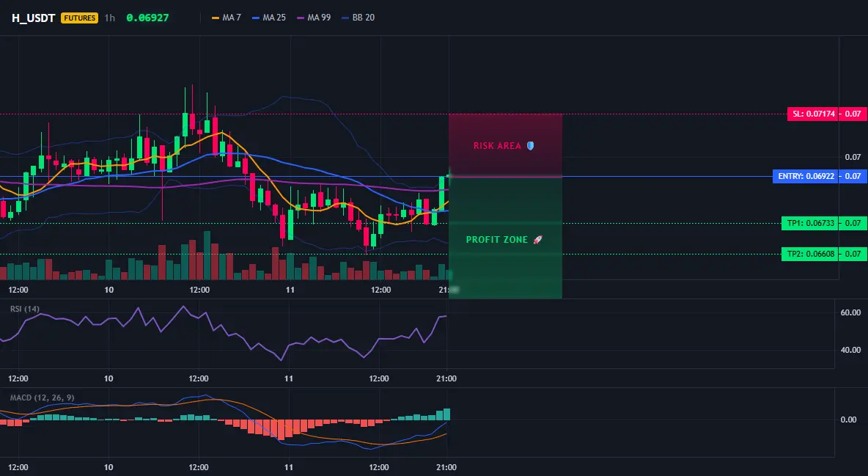Click the MACD (12, 26, 9) indicator label

point(42,398)
